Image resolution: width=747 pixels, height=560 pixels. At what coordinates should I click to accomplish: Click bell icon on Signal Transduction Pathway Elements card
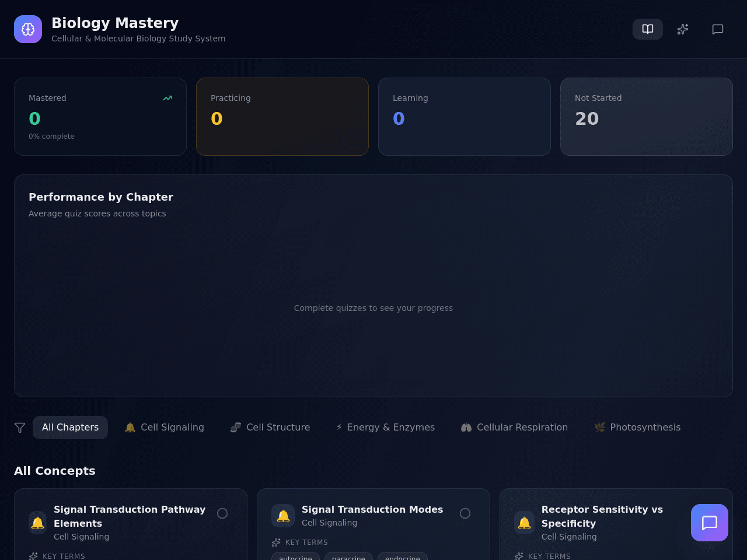tap(38, 523)
